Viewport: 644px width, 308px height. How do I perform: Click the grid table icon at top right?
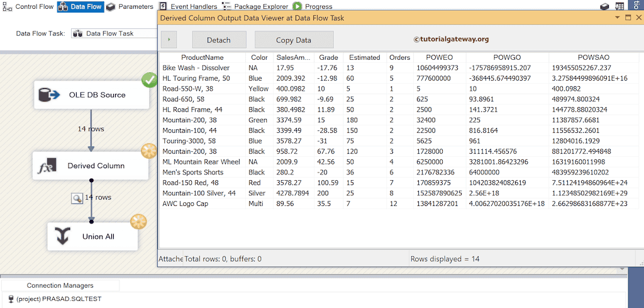[x=619, y=6]
